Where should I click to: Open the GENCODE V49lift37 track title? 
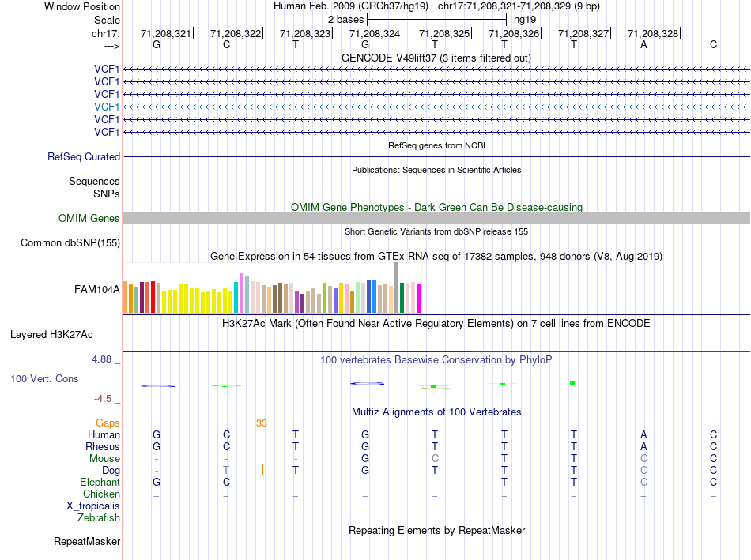pyautogui.click(x=436, y=58)
